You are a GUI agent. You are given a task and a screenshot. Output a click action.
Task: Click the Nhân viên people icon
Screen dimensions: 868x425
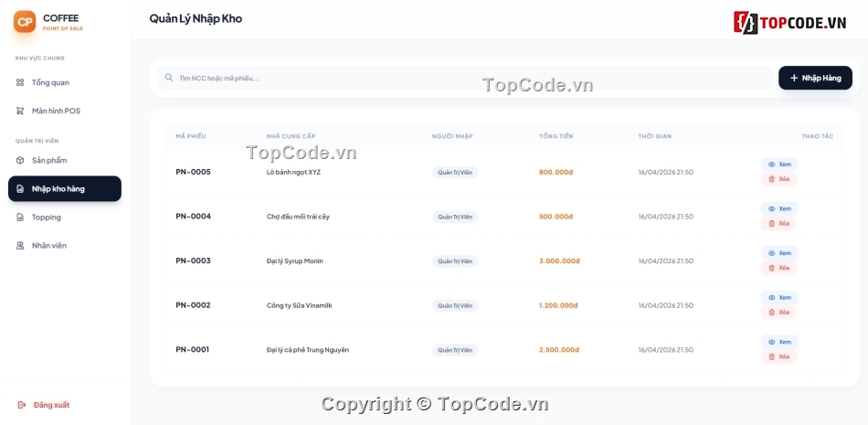pos(20,246)
